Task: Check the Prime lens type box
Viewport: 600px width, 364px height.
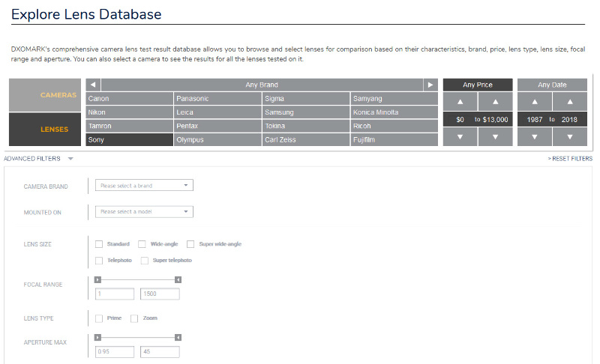Action: 99,318
